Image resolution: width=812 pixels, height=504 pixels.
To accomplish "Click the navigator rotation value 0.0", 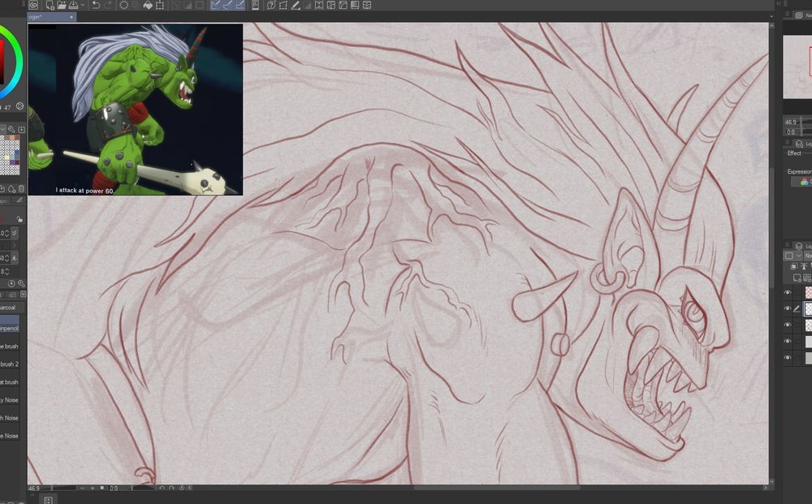I will [791, 132].
